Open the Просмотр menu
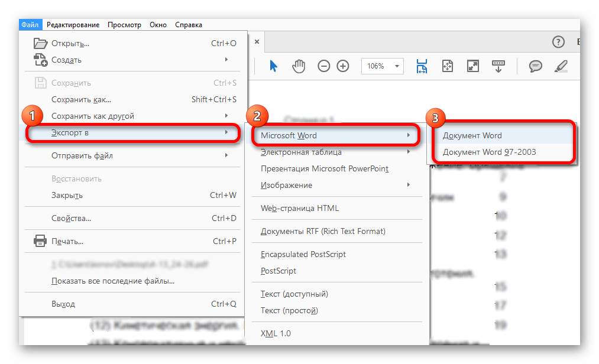The image size is (599, 364). pyautogui.click(x=124, y=24)
